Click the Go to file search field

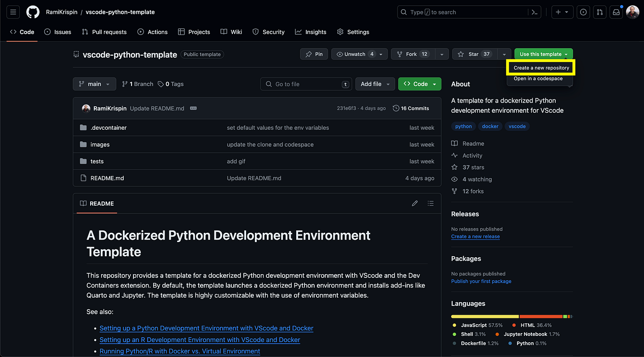[x=306, y=84]
